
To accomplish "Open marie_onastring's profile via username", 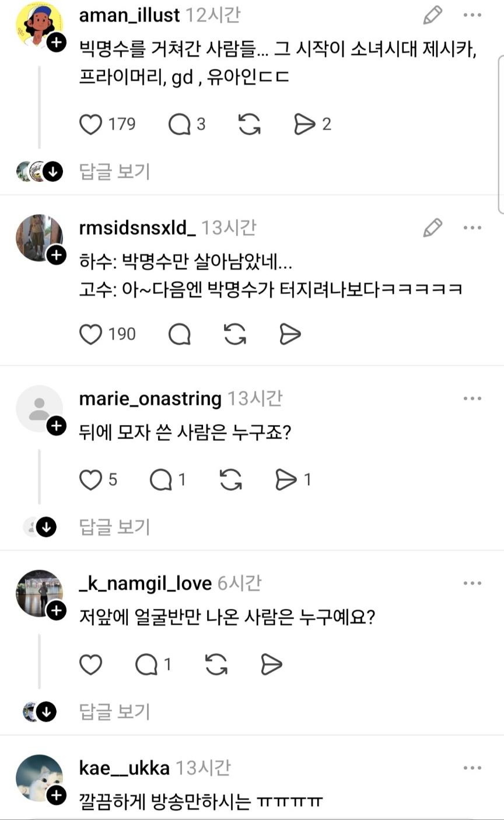I will tap(150, 399).
